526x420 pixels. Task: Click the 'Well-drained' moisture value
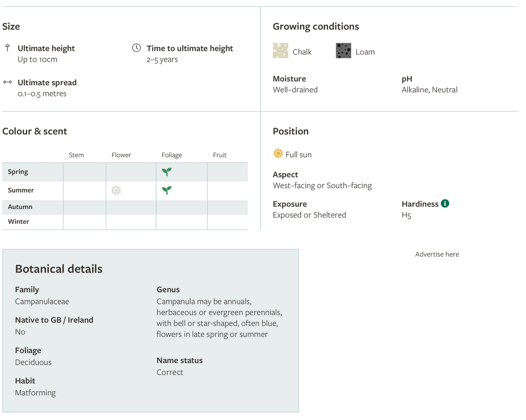(x=295, y=90)
